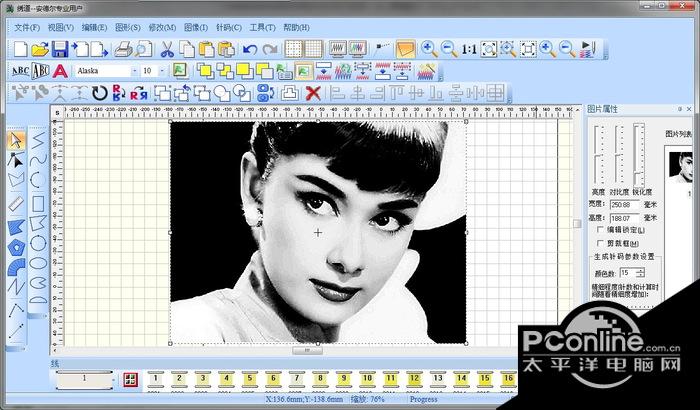Save the design with the floppy icon
The height and width of the screenshot is (410, 700).
tap(60, 49)
